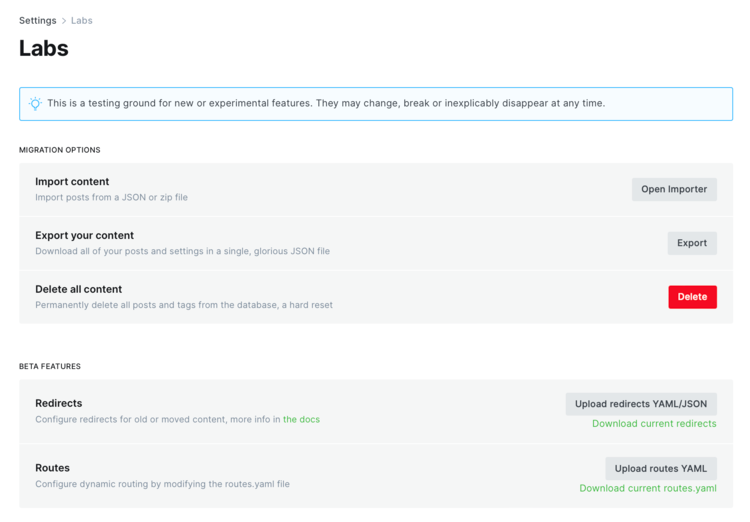Download current redirects
750x522 pixels.
[654, 423]
